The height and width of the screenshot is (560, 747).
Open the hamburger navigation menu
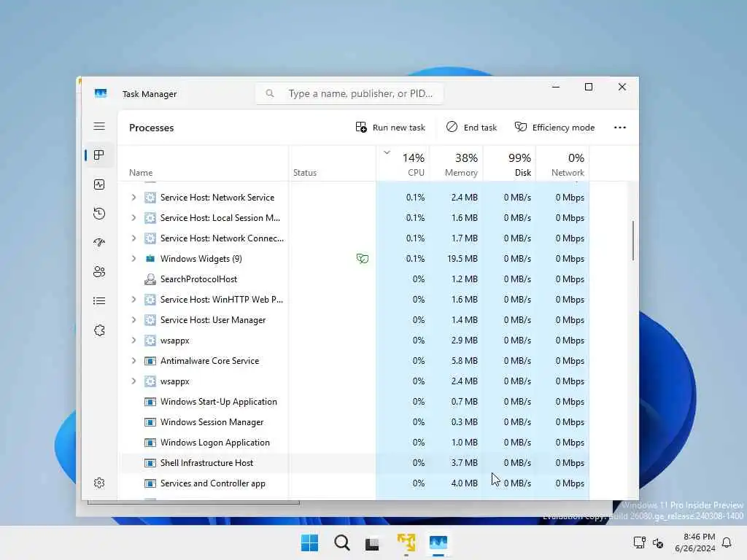(x=99, y=126)
